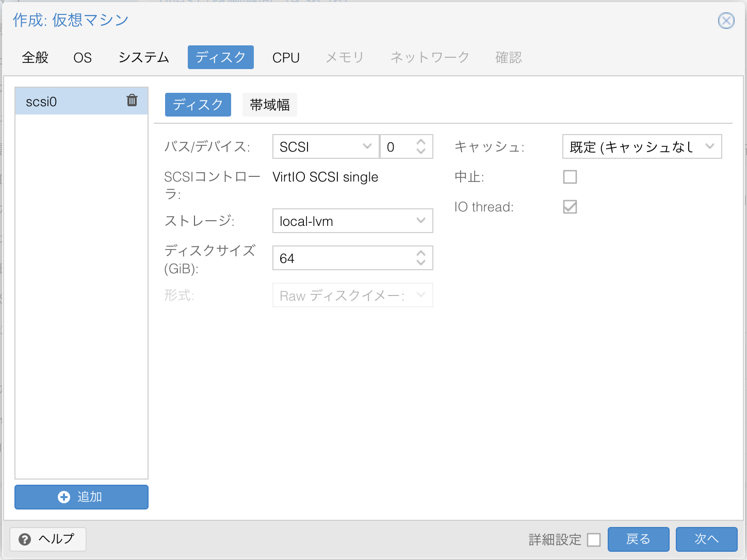Screen dimensions: 747x560
Task: Delete the scsi0 disk with trash icon
Action: coord(132,100)
